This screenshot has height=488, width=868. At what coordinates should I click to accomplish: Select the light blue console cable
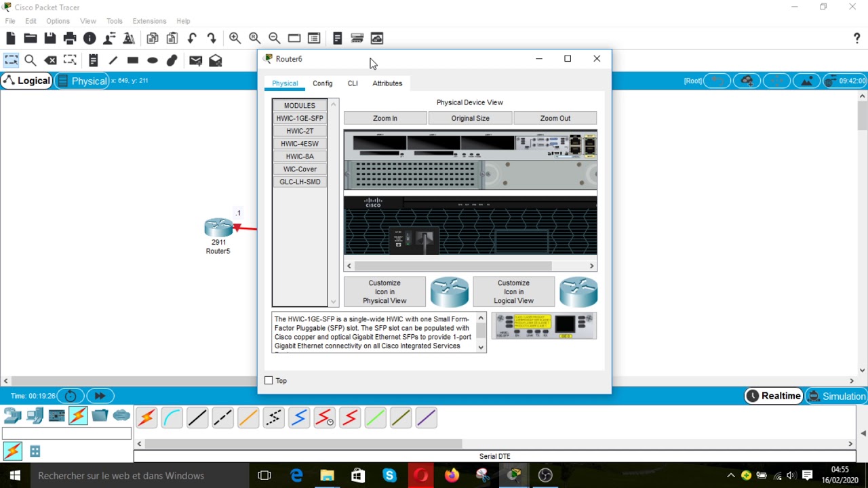(x=172, y=418)
